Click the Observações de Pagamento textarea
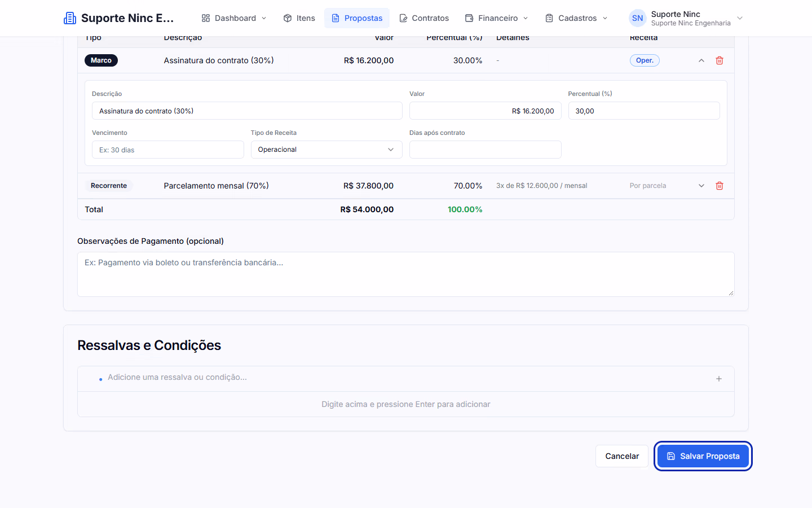This screenshot has width=812, height=508. pos(406,274)
